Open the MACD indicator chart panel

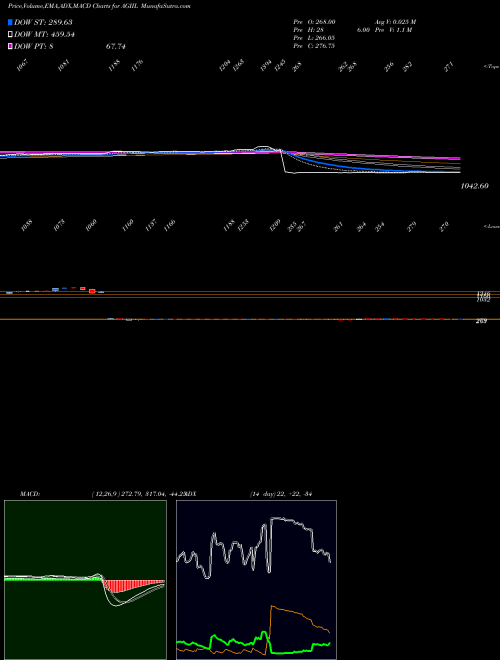pos(85,580)
